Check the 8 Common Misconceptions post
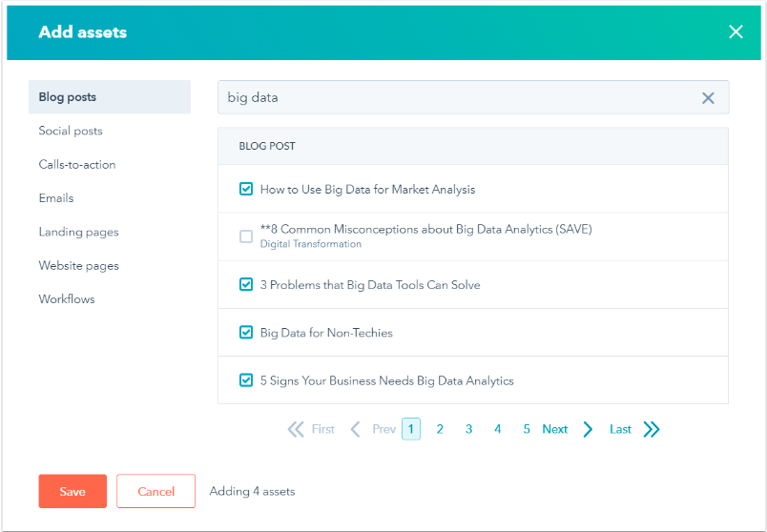767x532 pixels. pos(246,236)
